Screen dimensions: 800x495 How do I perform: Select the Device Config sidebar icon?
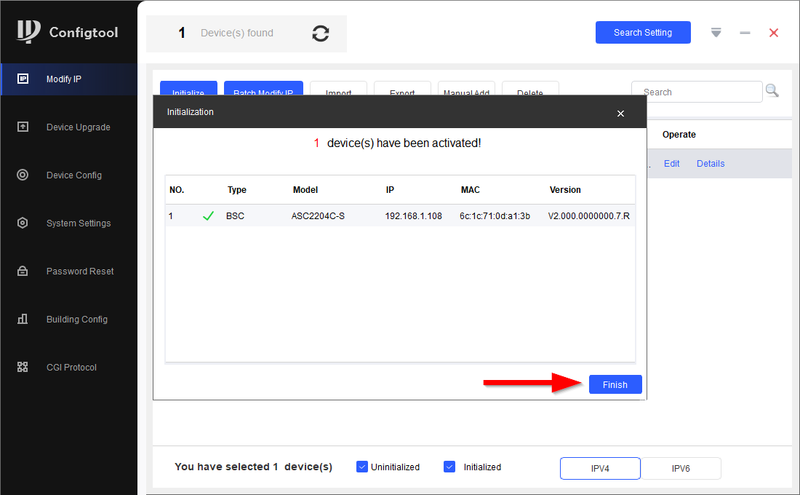pos(22,175)
